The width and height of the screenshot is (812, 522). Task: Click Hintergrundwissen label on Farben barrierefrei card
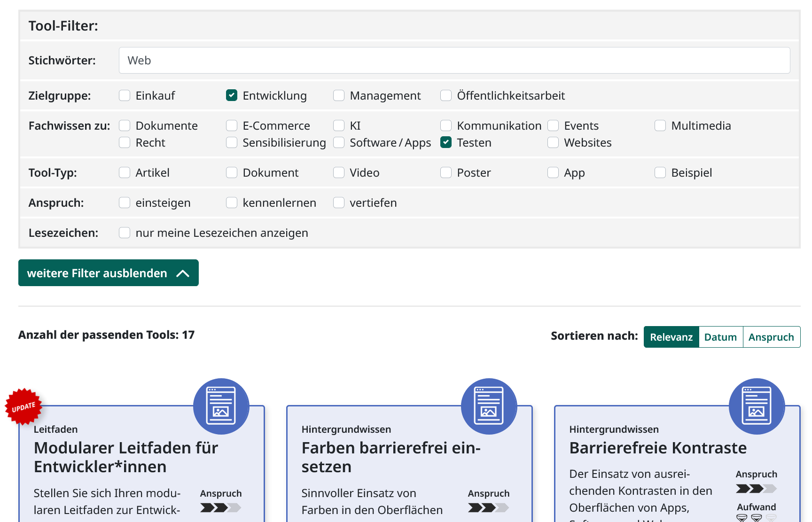point(346,429)
